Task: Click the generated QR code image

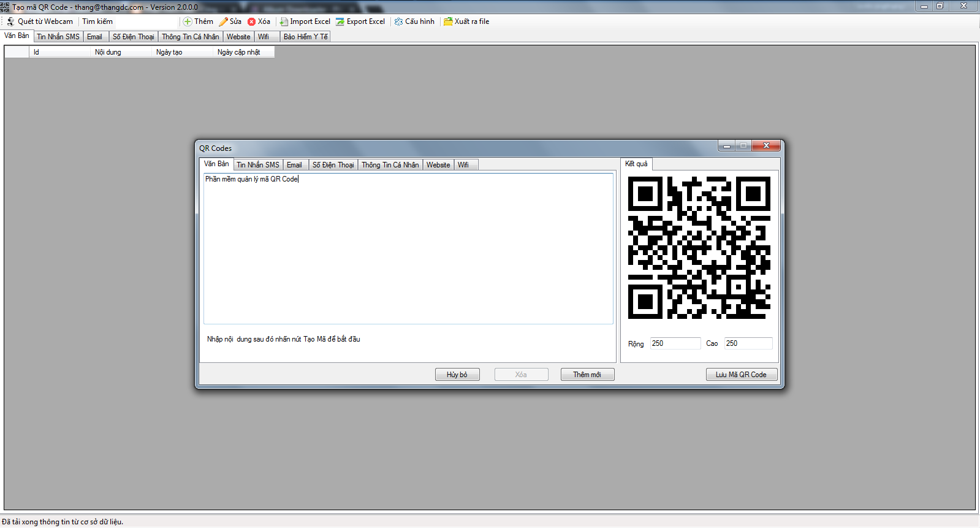Action: tap(699, 248)
